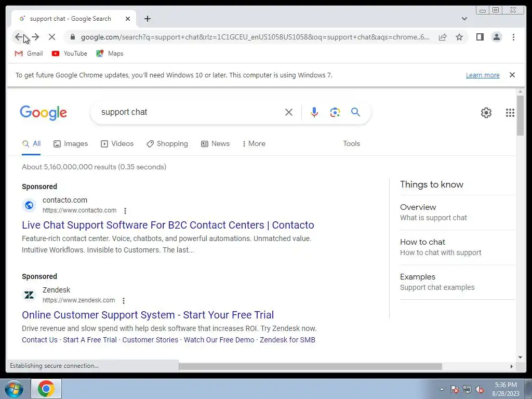Share this page using the share icon
The image size is (532, 399).
[x=443, y=37]
